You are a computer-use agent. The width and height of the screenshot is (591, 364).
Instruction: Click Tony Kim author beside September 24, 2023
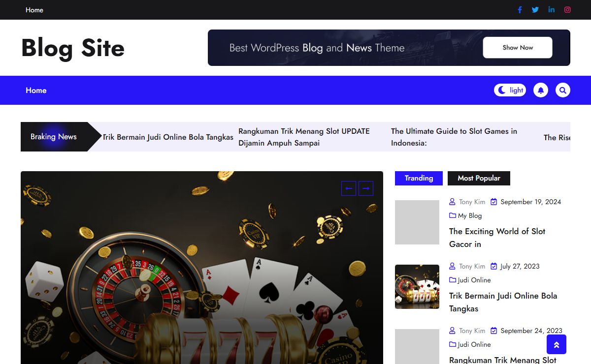coord(472,331)
